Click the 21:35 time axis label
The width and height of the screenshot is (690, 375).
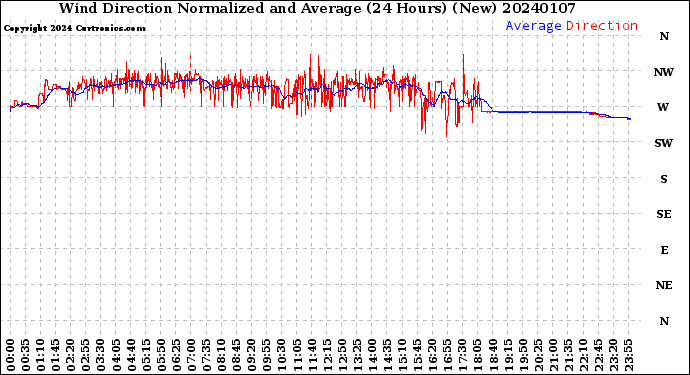click(568, 355)
